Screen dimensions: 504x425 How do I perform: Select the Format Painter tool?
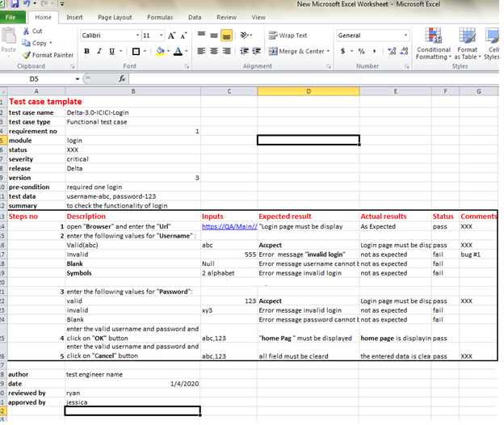click(x=48, y=55)
